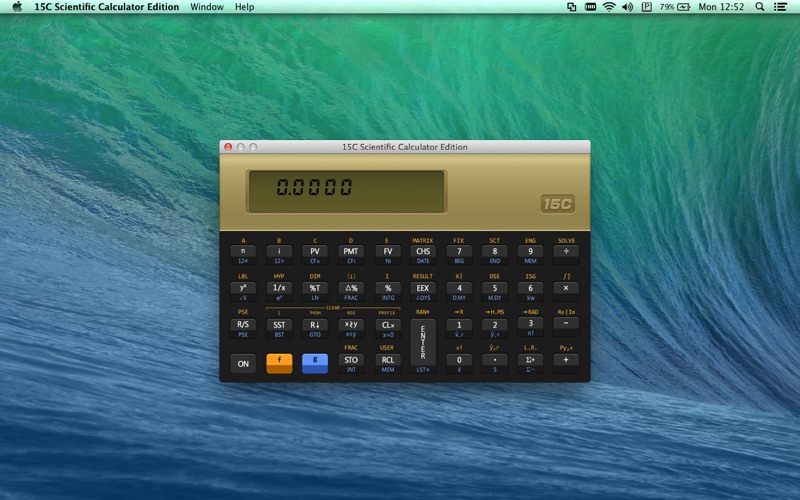Click the Mon 12:52 clock
This screenshot has height=500, width=800.
point(721,7)
